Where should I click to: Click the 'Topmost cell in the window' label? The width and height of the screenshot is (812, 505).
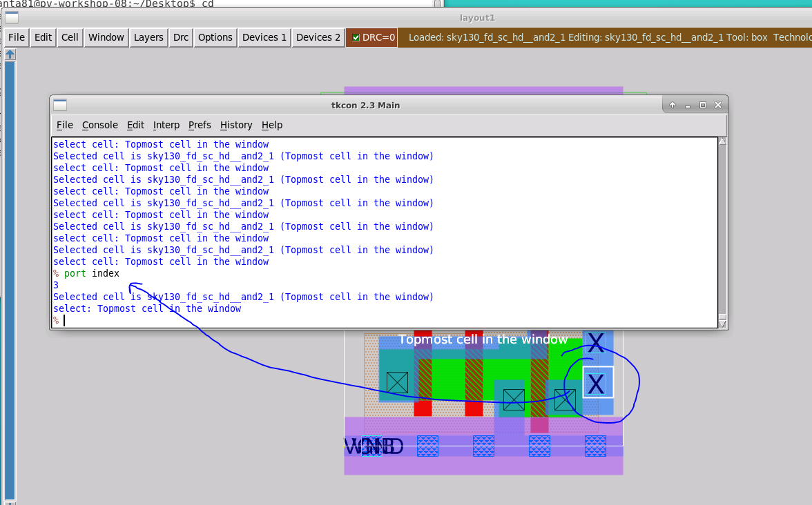coord(483,339)
